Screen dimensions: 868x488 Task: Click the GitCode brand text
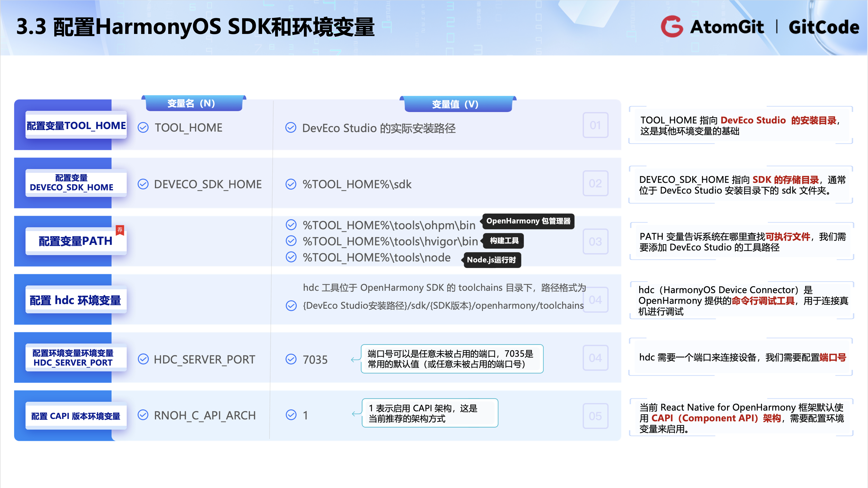(x=824, y=27)
